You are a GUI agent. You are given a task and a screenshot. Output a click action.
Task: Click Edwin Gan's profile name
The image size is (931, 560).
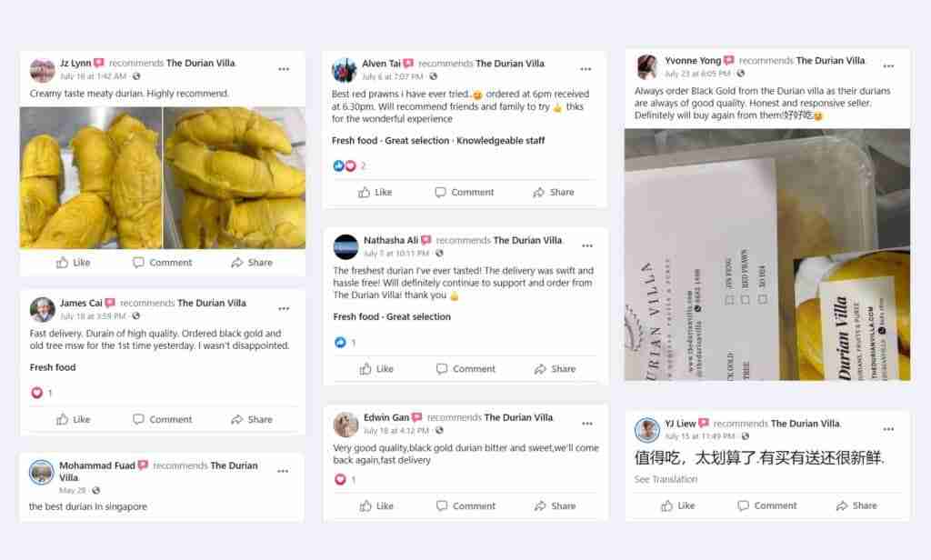pos(385,417)
